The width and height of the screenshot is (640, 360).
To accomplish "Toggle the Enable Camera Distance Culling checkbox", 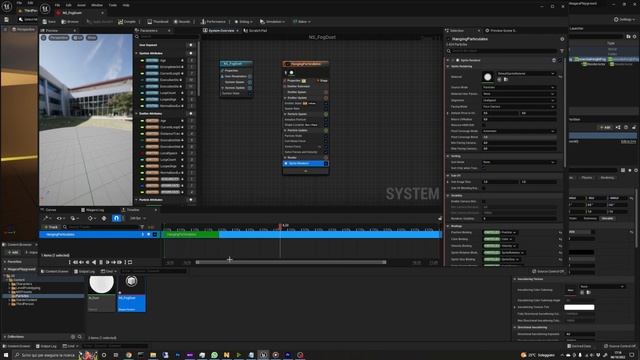I will 484,202.
